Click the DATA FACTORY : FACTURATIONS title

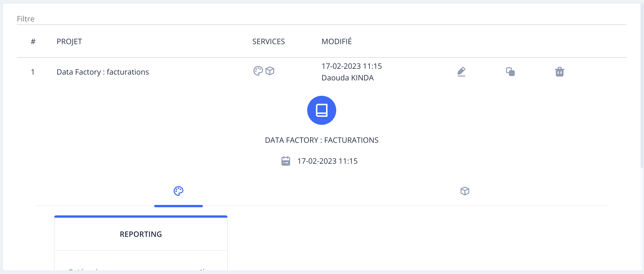(321, 140)
